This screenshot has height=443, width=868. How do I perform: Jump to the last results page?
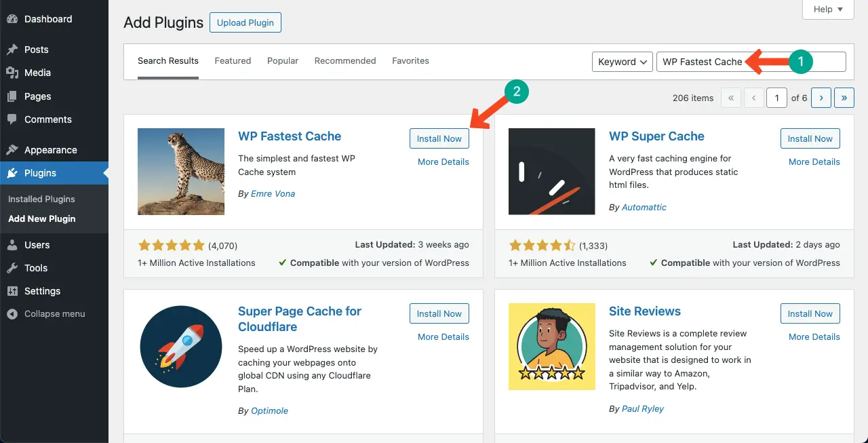click(844, 98)
